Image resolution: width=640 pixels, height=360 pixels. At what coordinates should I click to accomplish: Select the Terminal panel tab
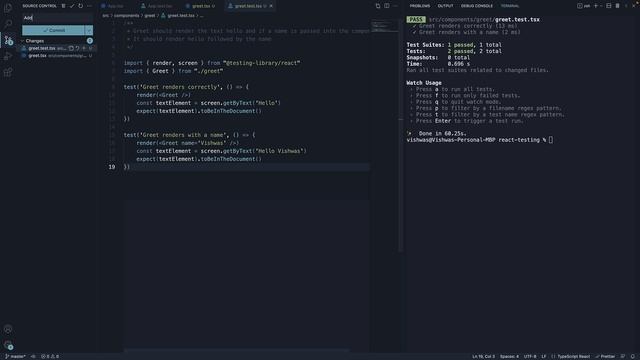[x=510, y=6]
